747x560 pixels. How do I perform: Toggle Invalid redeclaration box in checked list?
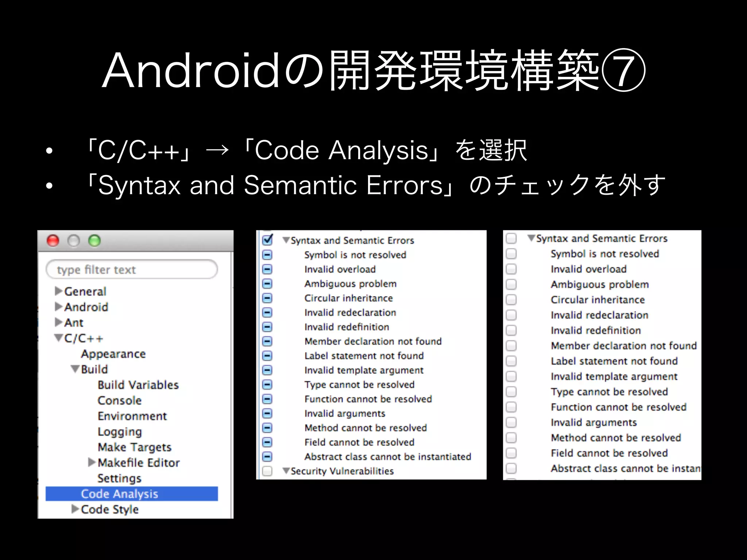tap(267, 312)
